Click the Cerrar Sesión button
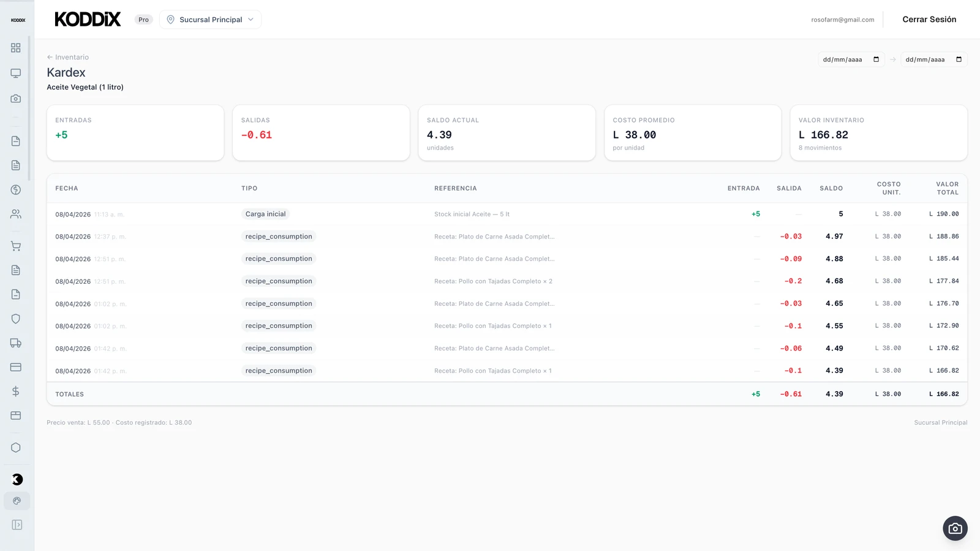The width and height of the screenshot is (980, 551). [x=929, y=20]
